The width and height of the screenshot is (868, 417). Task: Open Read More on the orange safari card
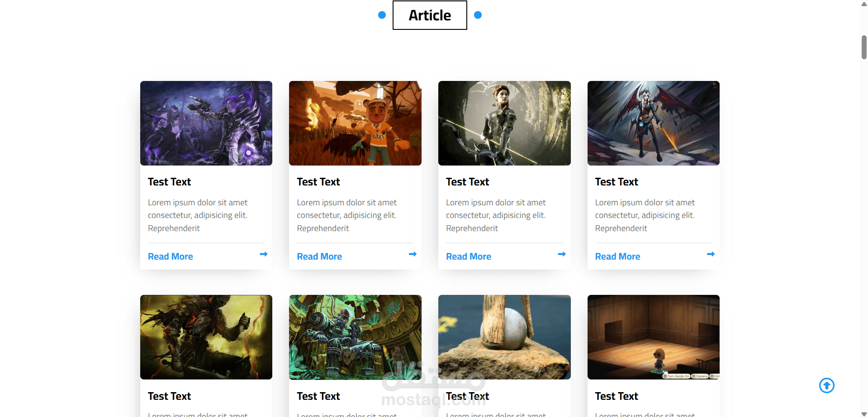coord(319,256)
